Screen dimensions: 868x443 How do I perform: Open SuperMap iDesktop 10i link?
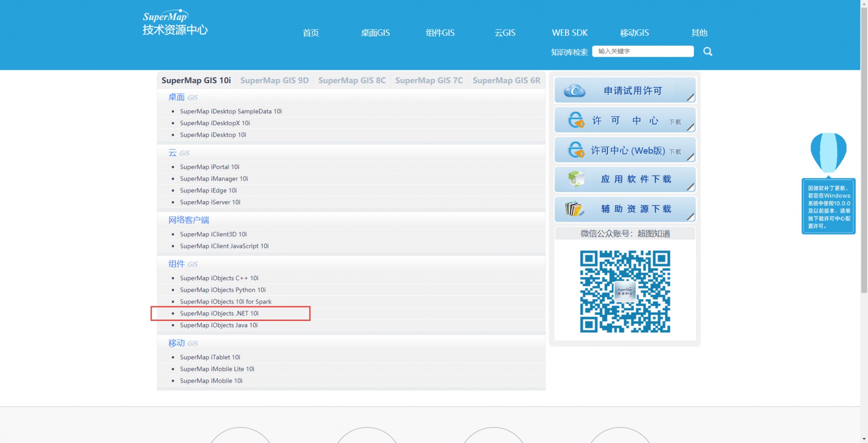(x=213, y=135)
